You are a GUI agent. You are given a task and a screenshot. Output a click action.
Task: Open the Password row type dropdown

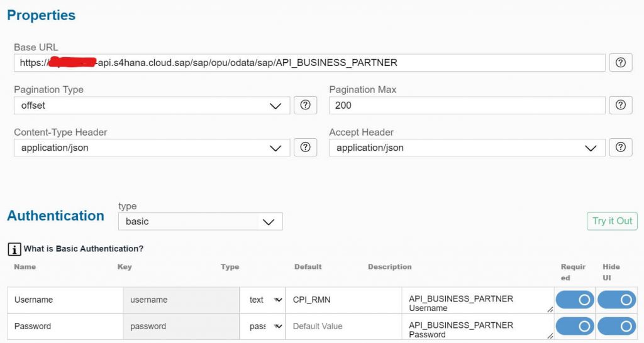[x=263, y=327]
